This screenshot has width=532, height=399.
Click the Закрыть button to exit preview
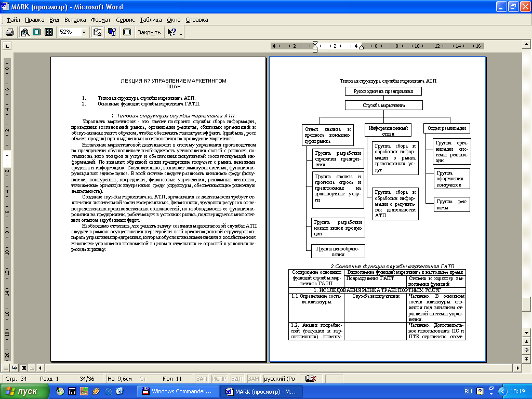[149, 32]
